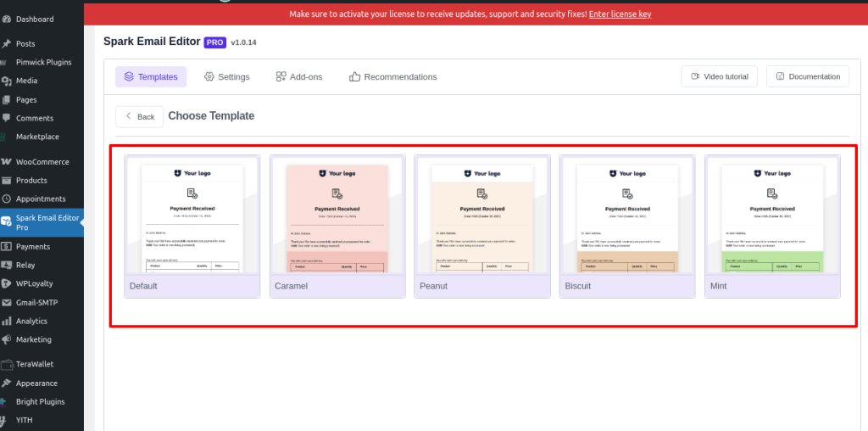Open the Recommendations tab
Viewport: 868px width, 431px height.
pyautogui.click(x=393, y=76)
